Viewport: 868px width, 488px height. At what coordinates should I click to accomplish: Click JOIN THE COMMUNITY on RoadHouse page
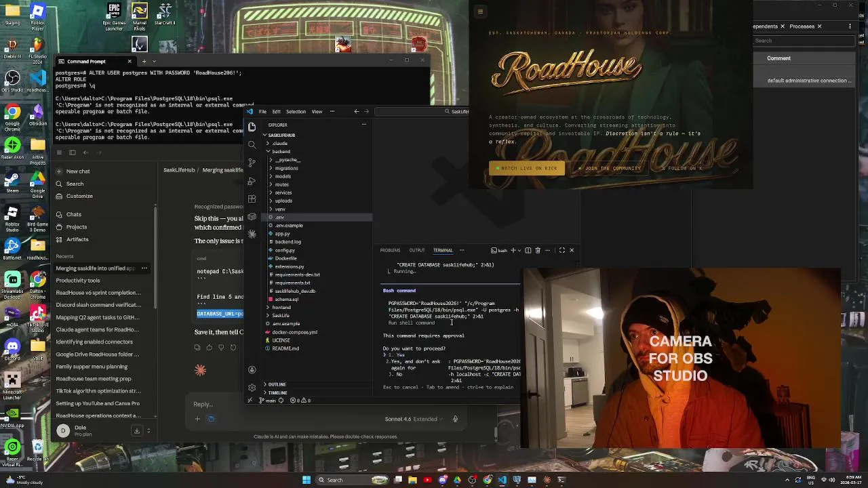coord(609,168)
